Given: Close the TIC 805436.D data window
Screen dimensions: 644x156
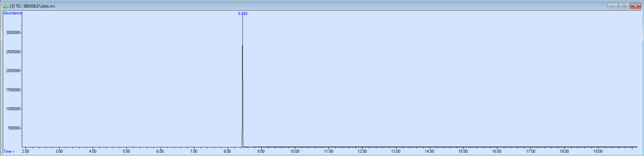Looking at the screenshot, I should (x=636, y=6).
